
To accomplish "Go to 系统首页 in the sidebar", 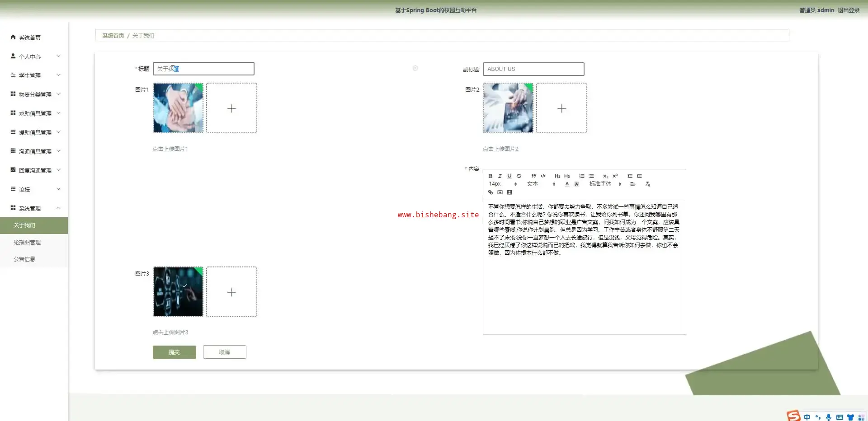I will click(34, 37).
